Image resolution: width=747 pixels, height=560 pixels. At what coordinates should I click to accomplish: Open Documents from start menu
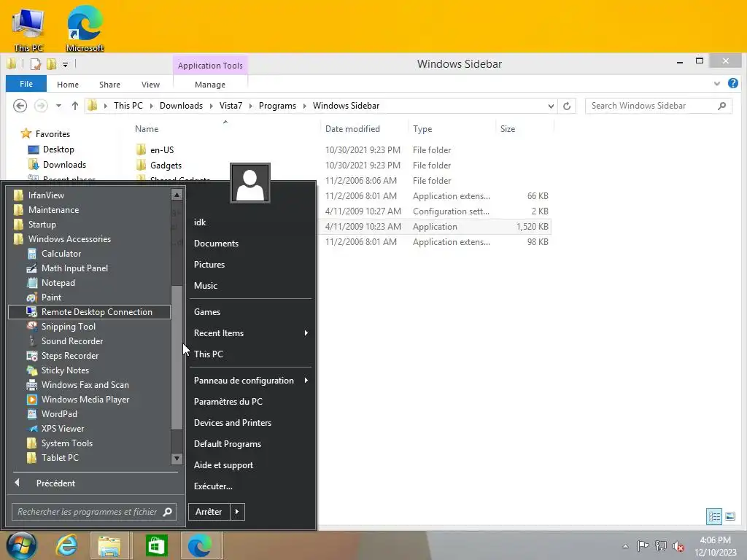(216, 244)
